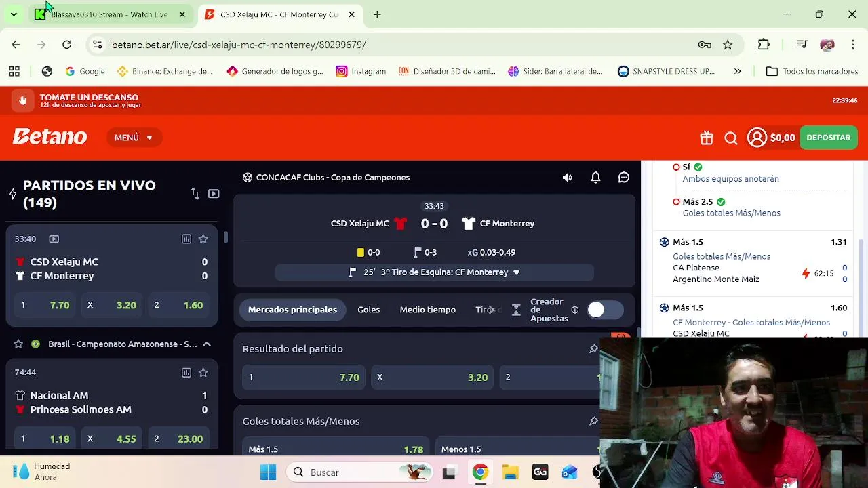This screenshot has height=488, width=868.
Task: Select the Medio tiempo market tab
Action: 428,310
